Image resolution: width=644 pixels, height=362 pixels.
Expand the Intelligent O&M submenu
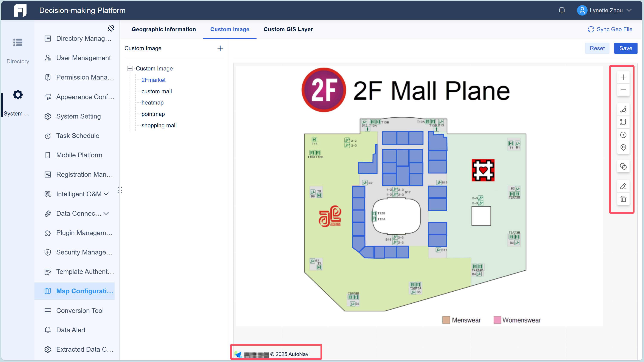(106, 194)
